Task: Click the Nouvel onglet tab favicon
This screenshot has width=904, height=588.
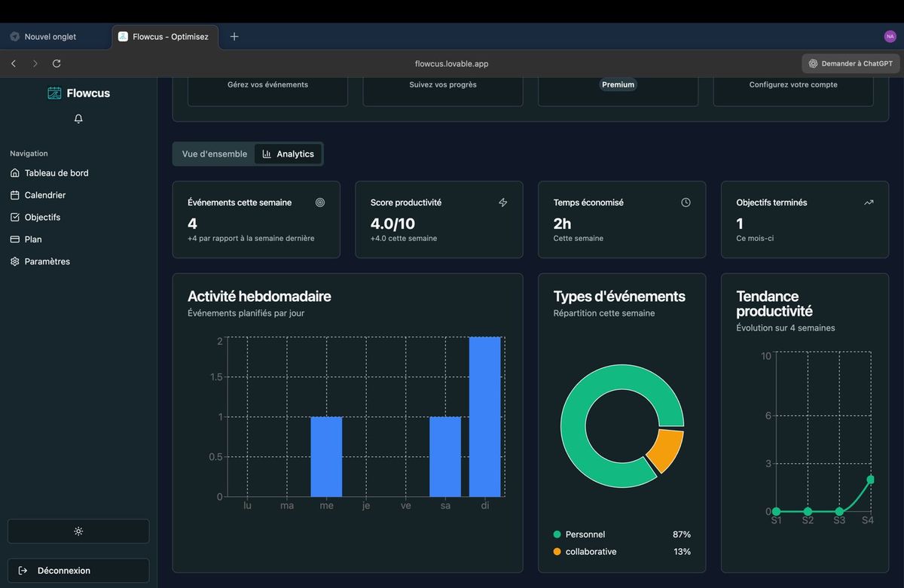Action: pyautogui.click(x=15, y=36)
